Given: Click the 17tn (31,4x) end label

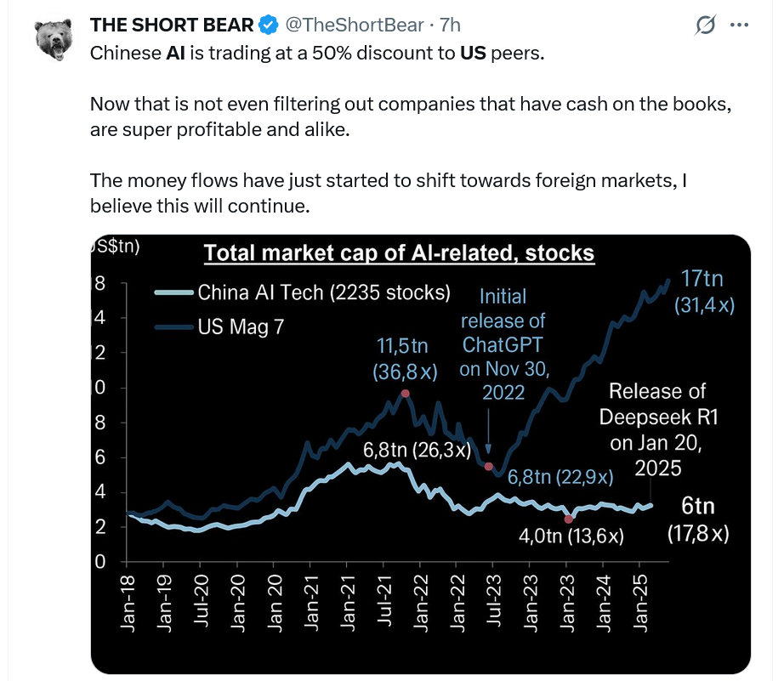Looking at the screenshot, I should pyautogui.click(x=704, y=292).
